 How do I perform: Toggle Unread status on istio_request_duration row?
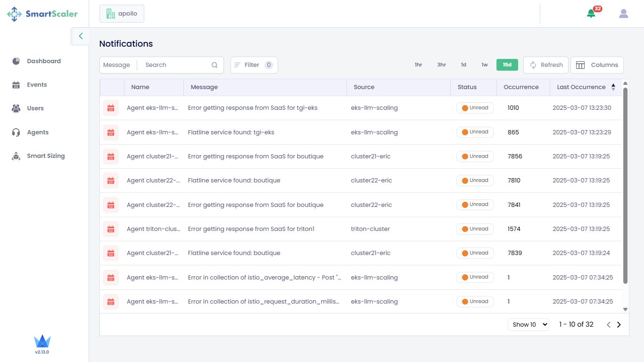475,302
